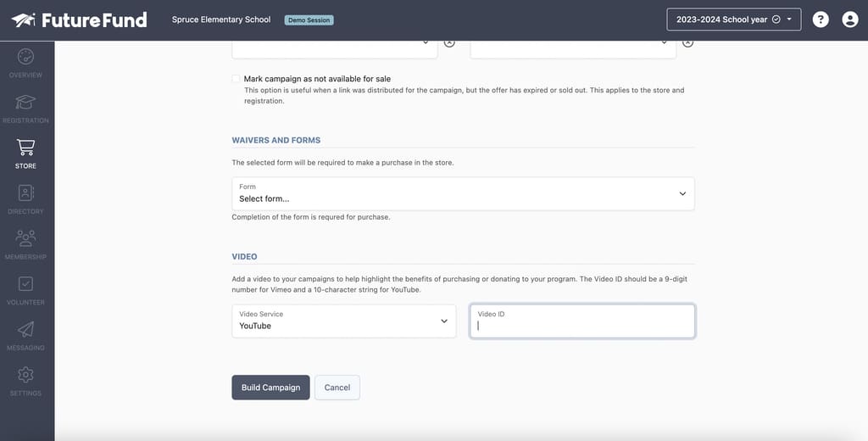Image resolution: width=868 pixels, height=441 pixels.
Task: Click the VIDEO section heading
Action: click(245, 256)
